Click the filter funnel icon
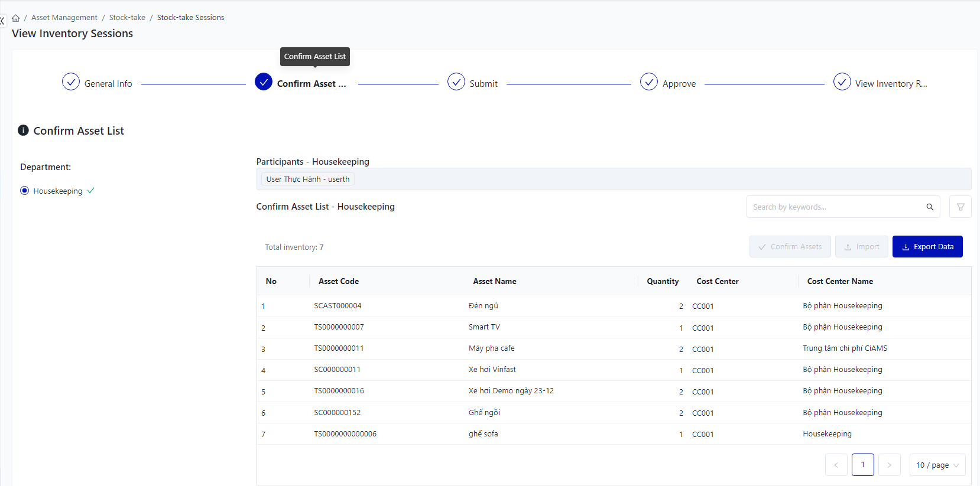This screenshot has height=486, width=980. tap(960, 207)
